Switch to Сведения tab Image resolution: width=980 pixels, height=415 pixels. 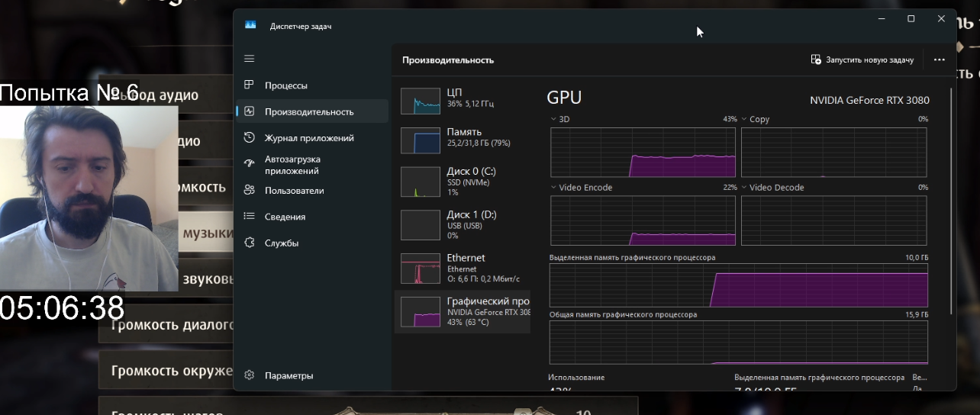click(x=312, y=217)
